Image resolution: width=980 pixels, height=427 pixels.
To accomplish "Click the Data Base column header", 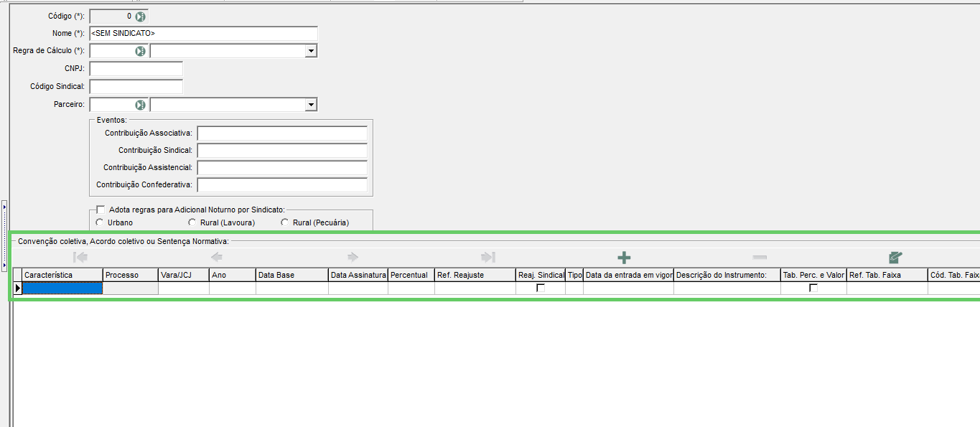I will (292, 275).
